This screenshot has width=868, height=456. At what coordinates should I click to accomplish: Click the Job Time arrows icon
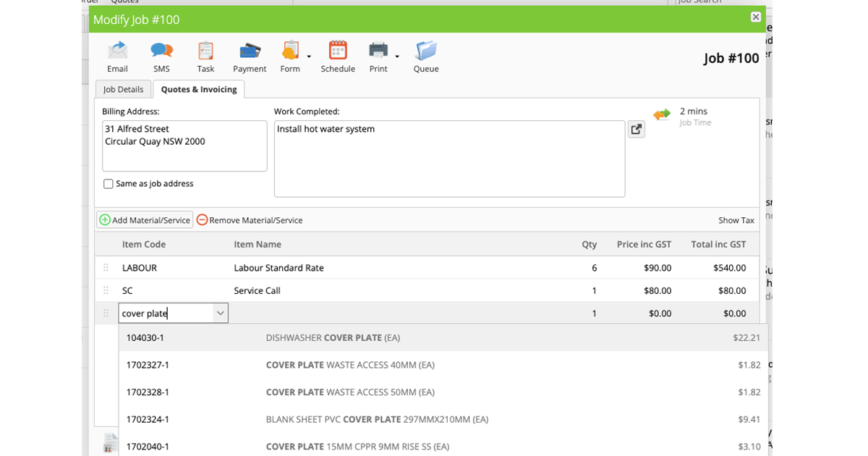tap(662, 114)
